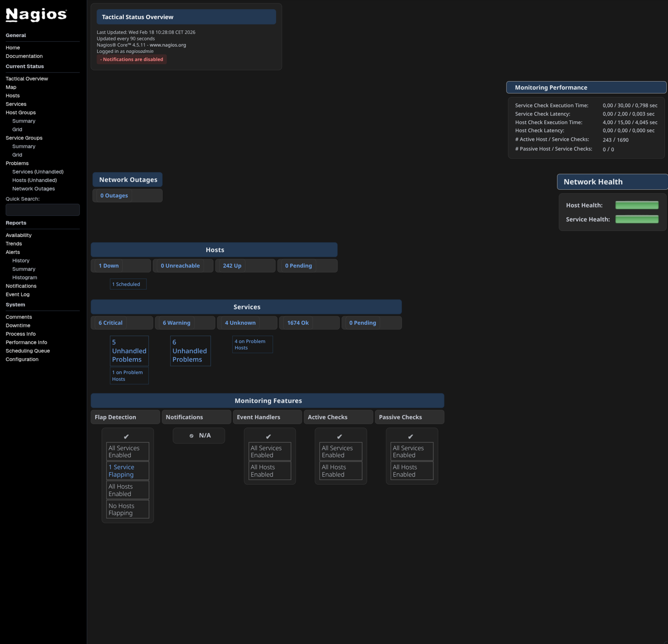View the 6 Critical services

coord(110,323)
